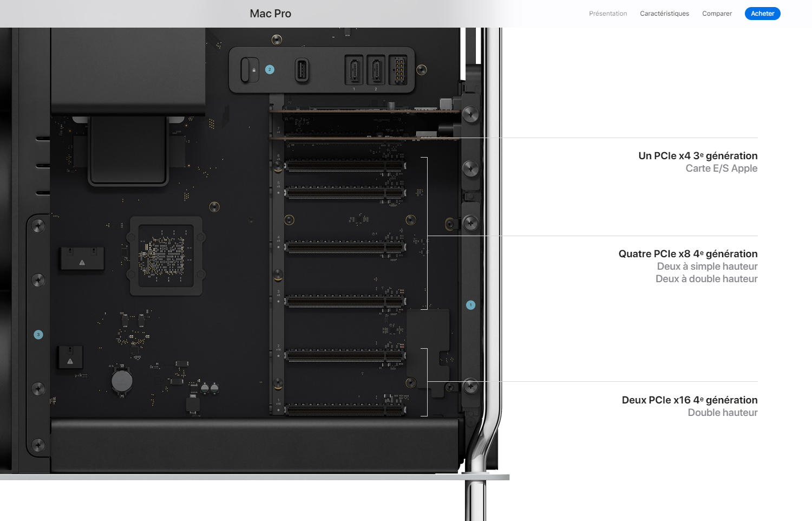Click the upper warning-triangle connector
812x521 pixels.
[x=82, y=258]
